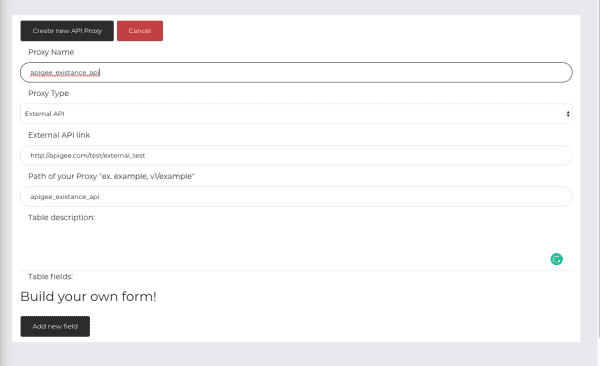Click the Create new API Proxy button
Screen dimensions: 600x366
click(67, 31)
